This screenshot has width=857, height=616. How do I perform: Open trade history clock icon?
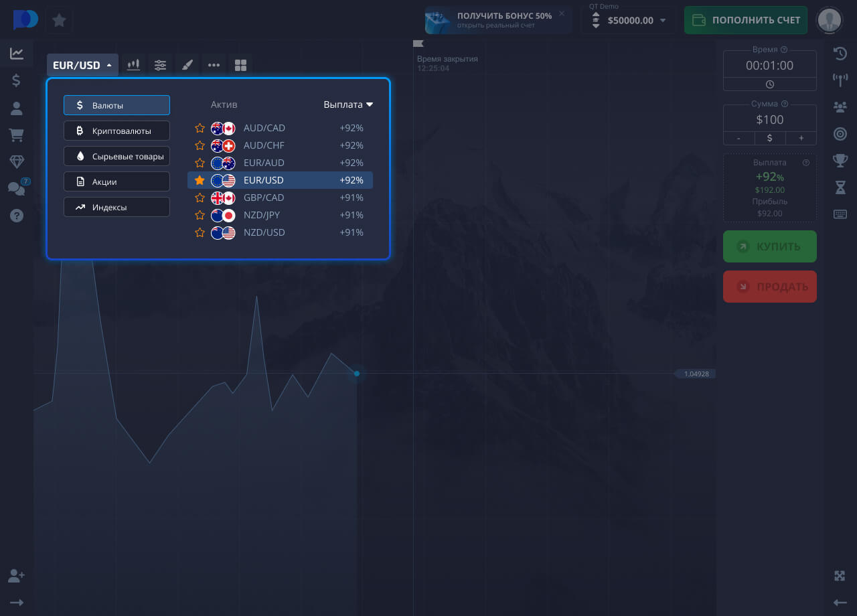[840, 54]
